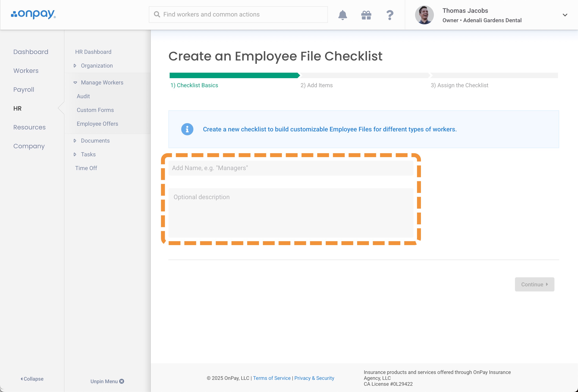The height and width of the screenshot is (392, 578).
Task: Click the Unpin Menu close icon
Action: (122, 381)
